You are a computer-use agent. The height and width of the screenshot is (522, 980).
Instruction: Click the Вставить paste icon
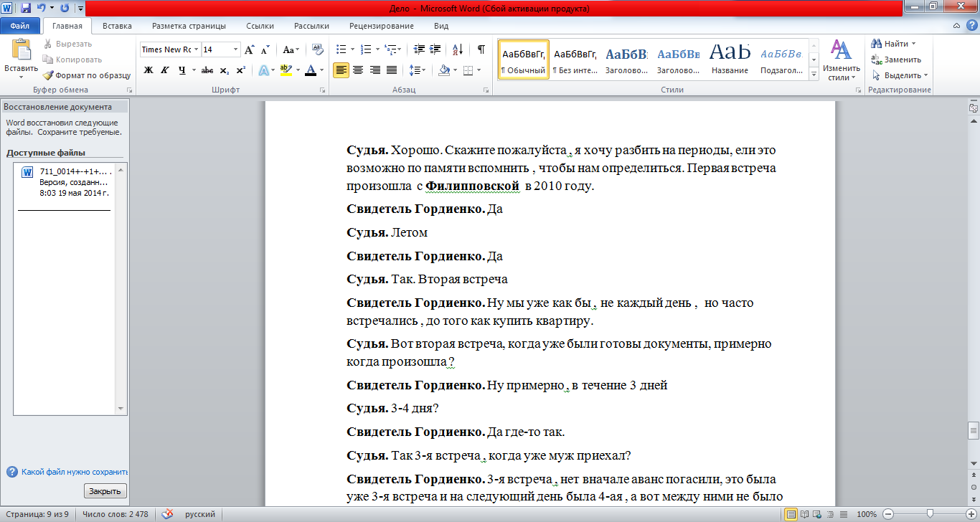[21, 50]
